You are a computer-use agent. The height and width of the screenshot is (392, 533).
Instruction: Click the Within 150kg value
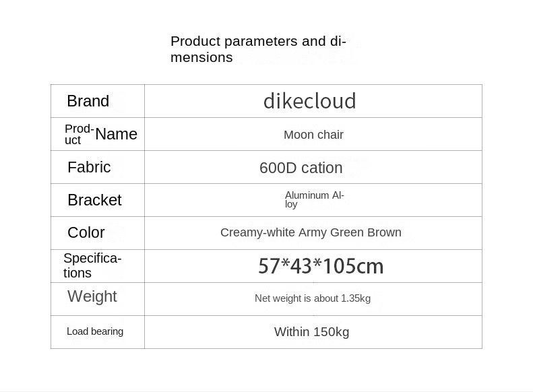tap(311, 332)
